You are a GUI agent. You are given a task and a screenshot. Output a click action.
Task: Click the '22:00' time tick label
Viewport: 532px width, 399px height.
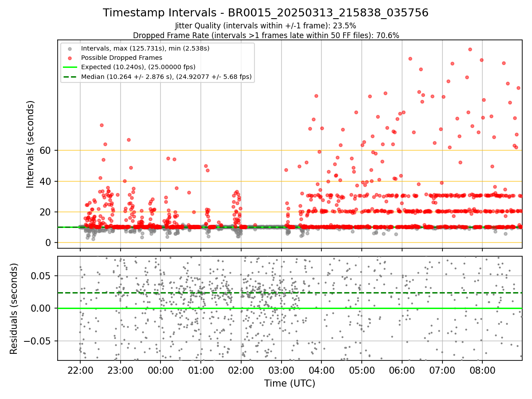pyautogui.click(x=80, y=370)
